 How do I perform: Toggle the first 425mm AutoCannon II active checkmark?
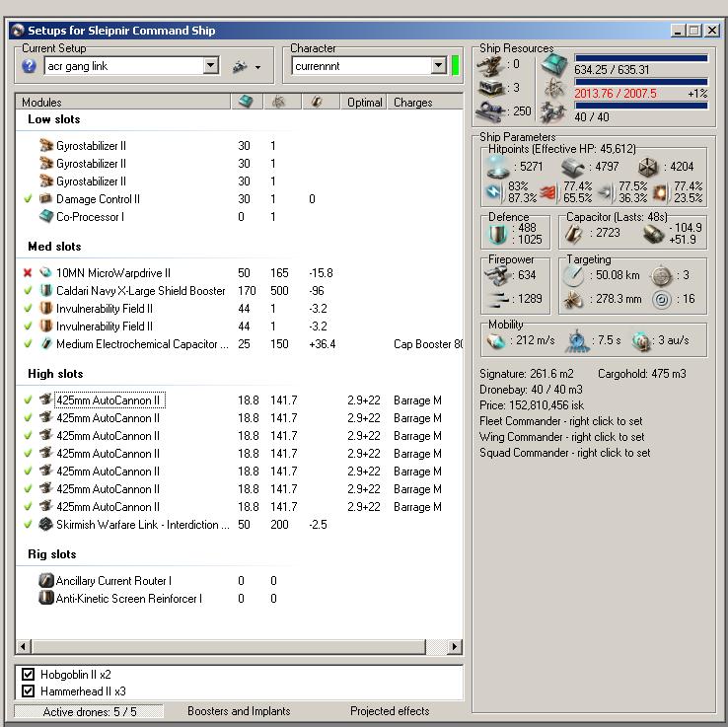[28, 400]
